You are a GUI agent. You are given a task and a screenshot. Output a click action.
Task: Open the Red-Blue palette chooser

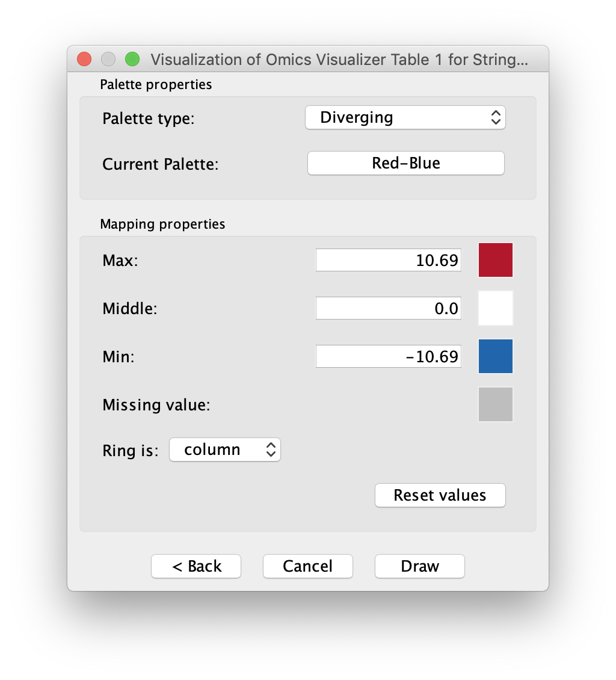[x=405, y=163]
